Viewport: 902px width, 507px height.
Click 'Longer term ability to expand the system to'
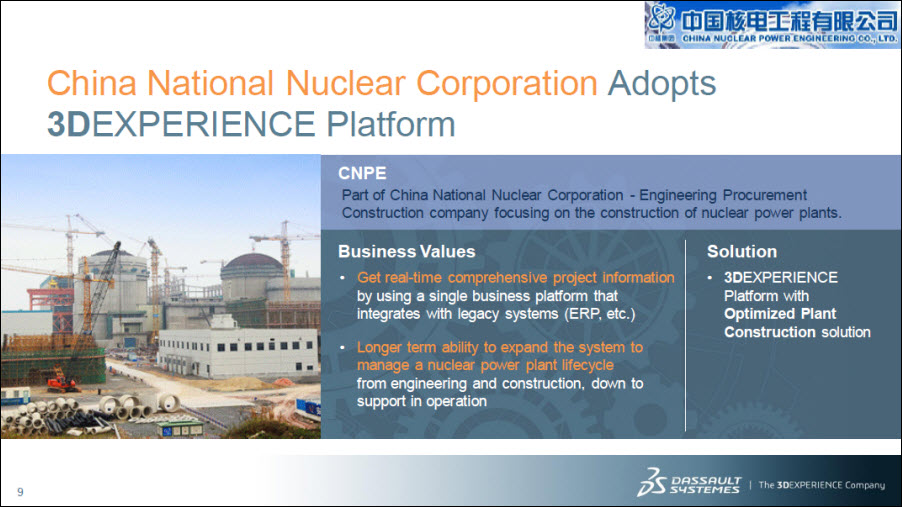[500, 348]
